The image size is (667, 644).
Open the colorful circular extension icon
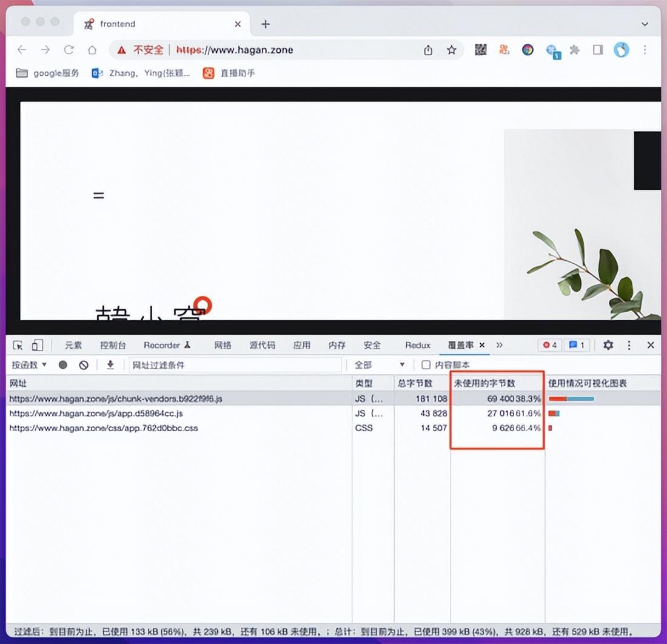coord(528,50)
